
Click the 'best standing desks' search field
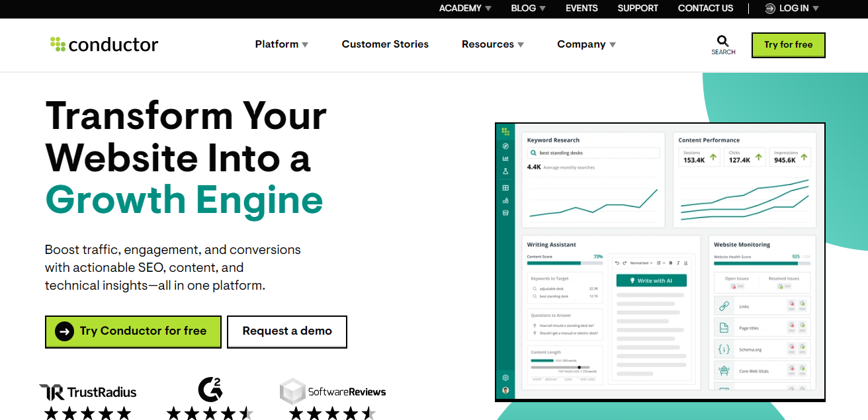(x=593, y=153)
